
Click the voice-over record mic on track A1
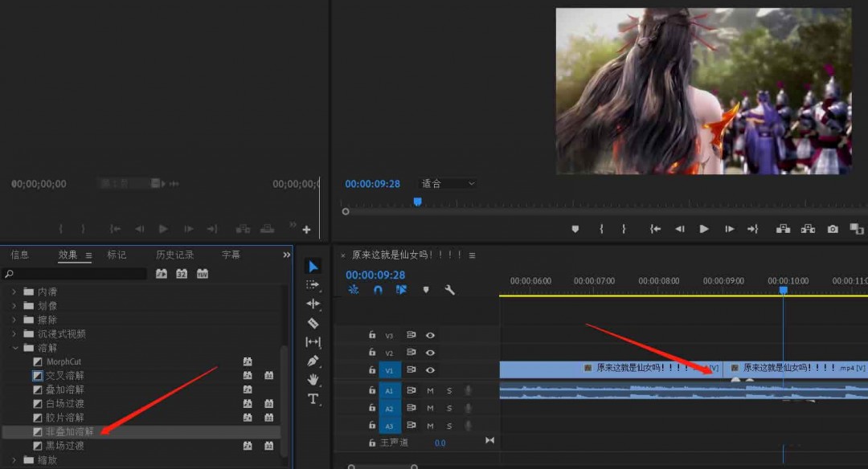(467, 389)
